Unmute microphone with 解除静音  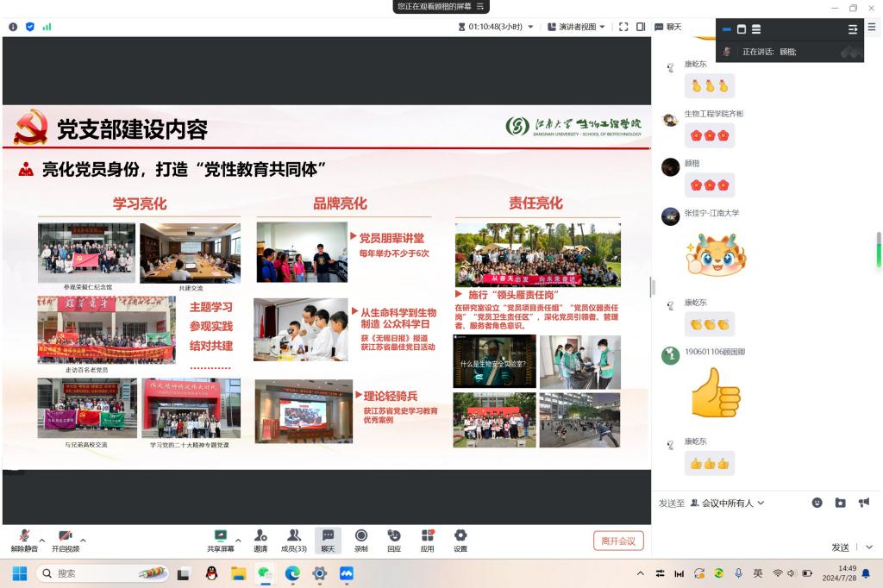24,537
